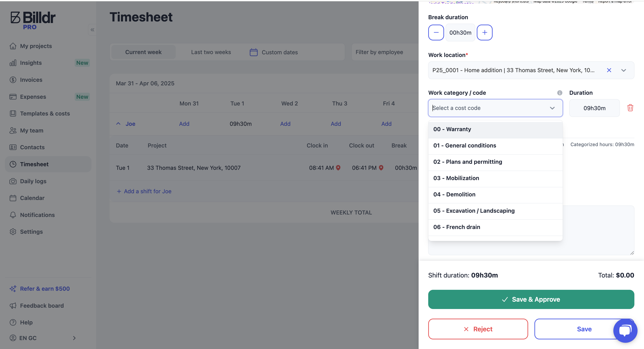Screen dimensions: 644x349
Task: Click the Reject button
Action: [x=478, y=329]
